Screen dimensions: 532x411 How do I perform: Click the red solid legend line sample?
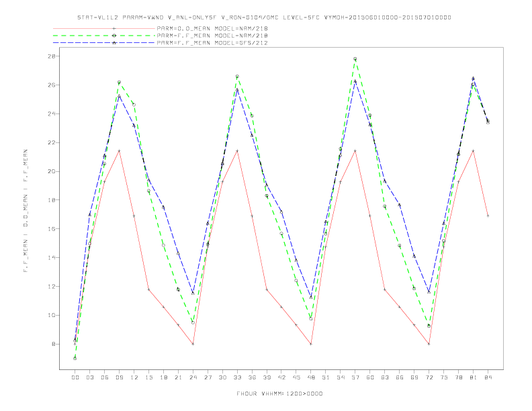click(x=104, y=28)
